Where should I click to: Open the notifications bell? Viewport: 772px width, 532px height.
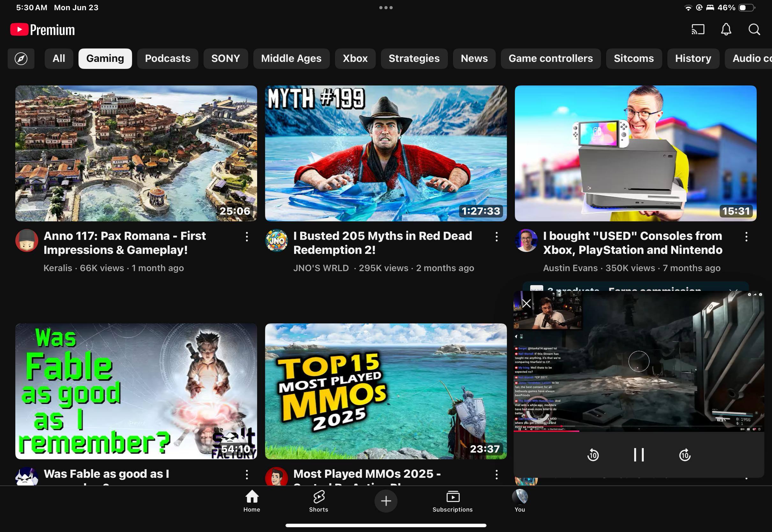726,30
